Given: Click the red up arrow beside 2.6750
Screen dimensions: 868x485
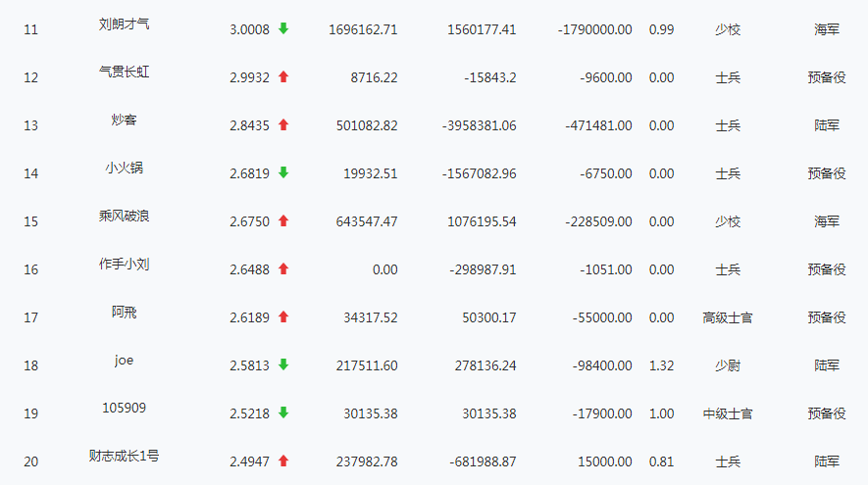Looking at the screenshot, I should (x=283, y=221).
